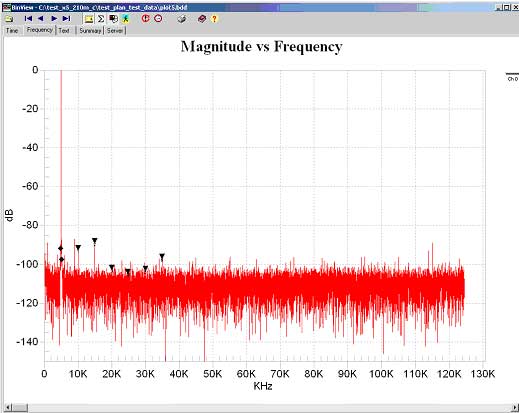Open the Server tab
This screenshot has width=519, height=413.
(x=115, y=30)
